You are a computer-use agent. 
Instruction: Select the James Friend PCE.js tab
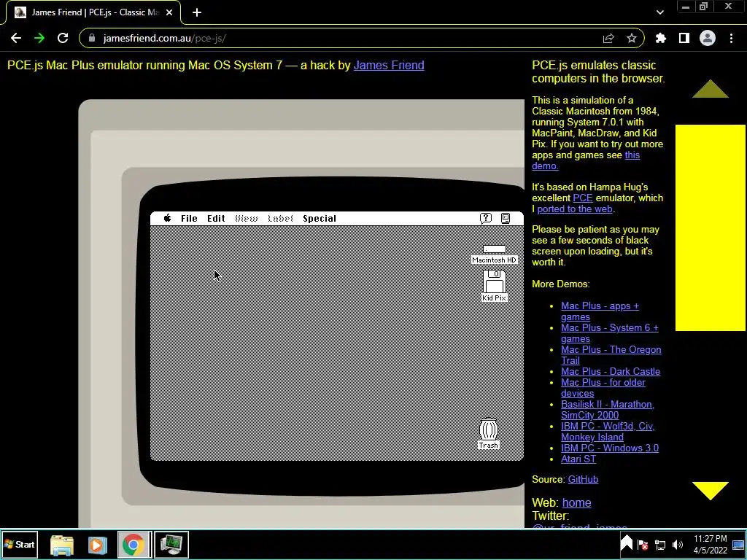[x=93, y=12]
